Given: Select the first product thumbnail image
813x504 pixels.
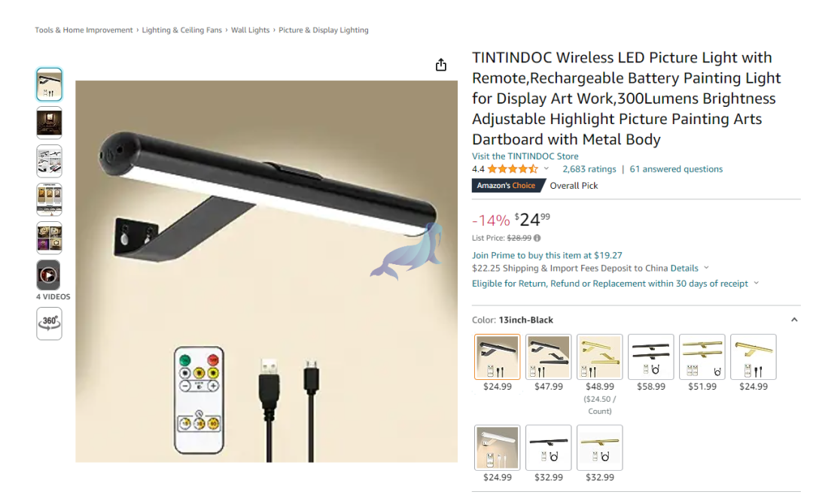Looking at the screenshot, I should [49, 84].
